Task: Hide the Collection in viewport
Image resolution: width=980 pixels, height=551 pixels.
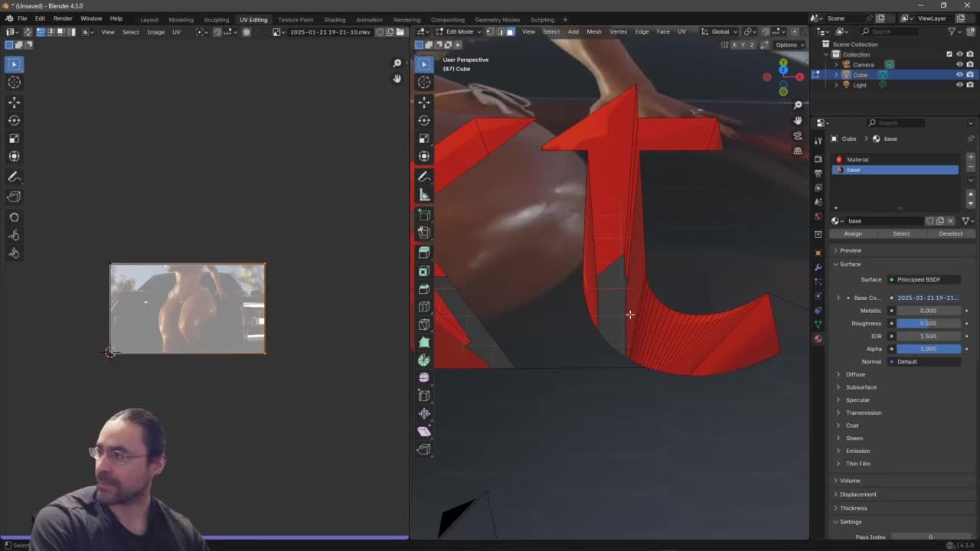Action: [959, 54]
